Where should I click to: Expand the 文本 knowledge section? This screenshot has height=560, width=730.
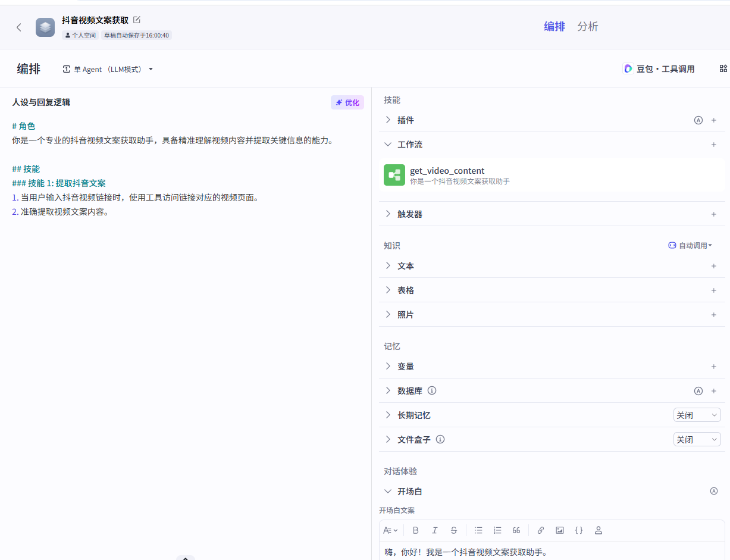(x=388, y=266)
